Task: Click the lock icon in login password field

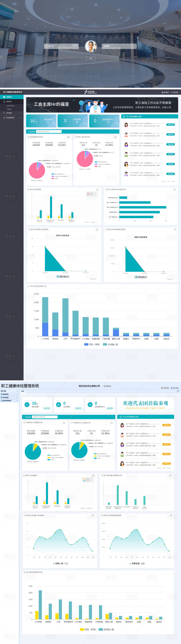Action: click(x=104, y=46)
